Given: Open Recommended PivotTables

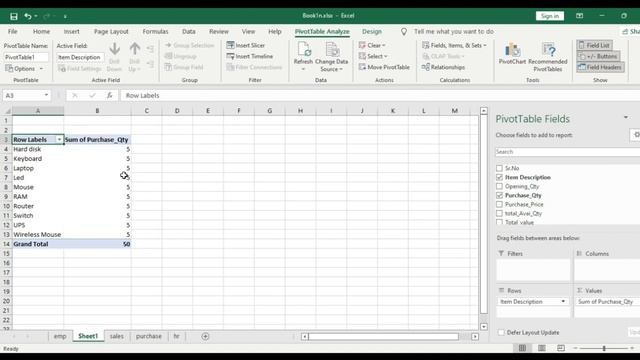Looking at the screenshot, I should pyautogui.click(x=548, y=57).
